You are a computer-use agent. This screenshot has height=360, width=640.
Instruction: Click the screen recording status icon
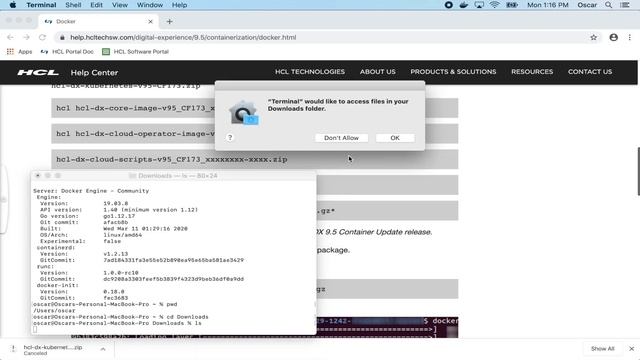pyautogui.click(x=448, y=5)
